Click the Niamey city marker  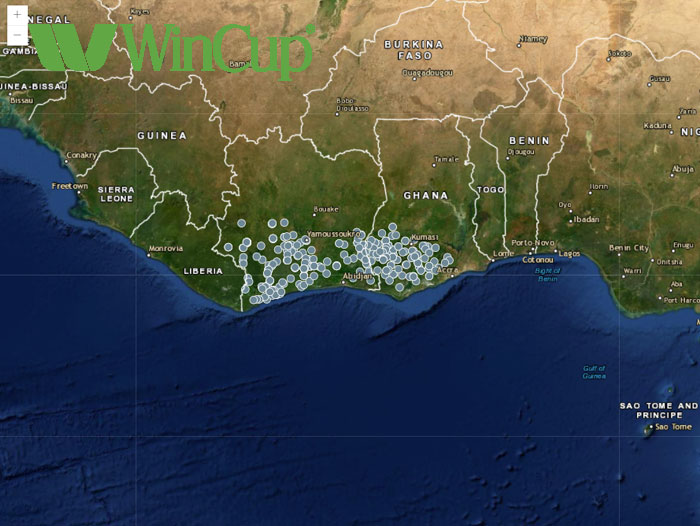click(x=518, y=44)
